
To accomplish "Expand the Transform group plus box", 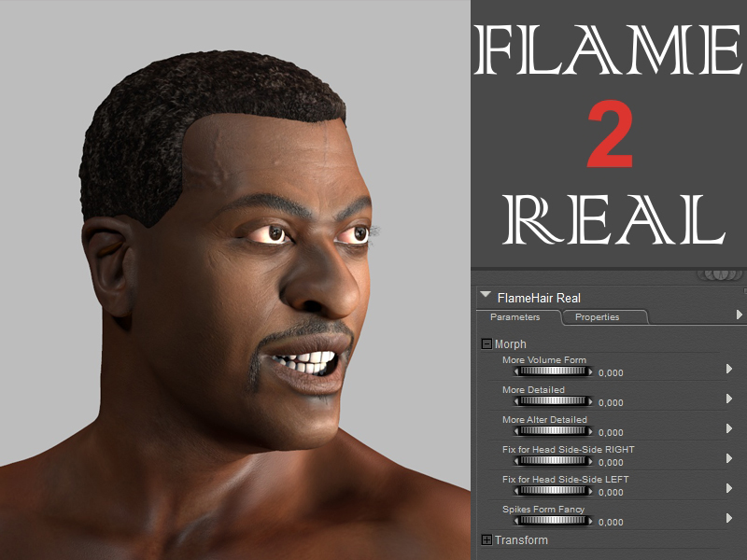I will point(486,540).
